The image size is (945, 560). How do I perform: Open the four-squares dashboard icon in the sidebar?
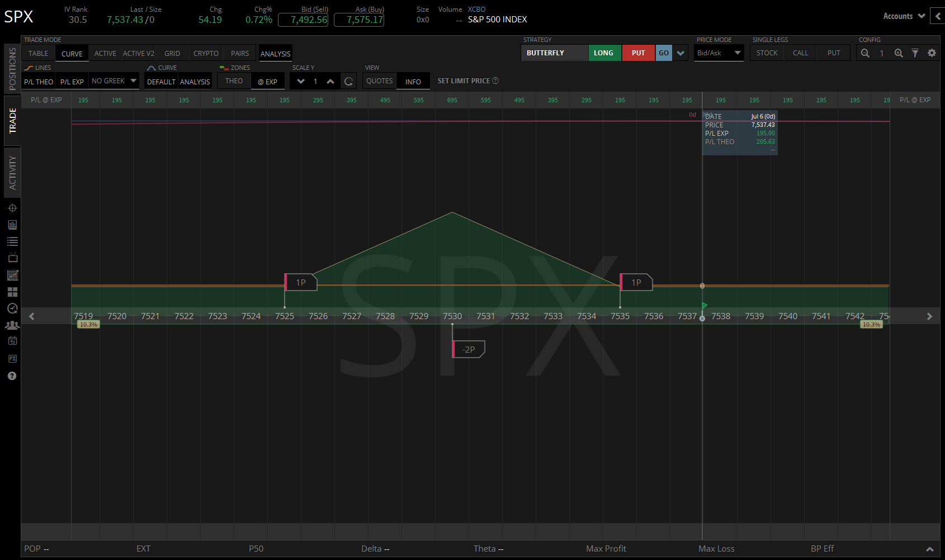tap(12, 292)
